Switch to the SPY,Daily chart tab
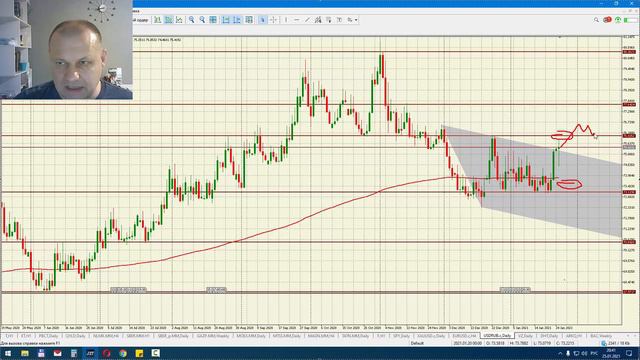 [x=401, y=336]
